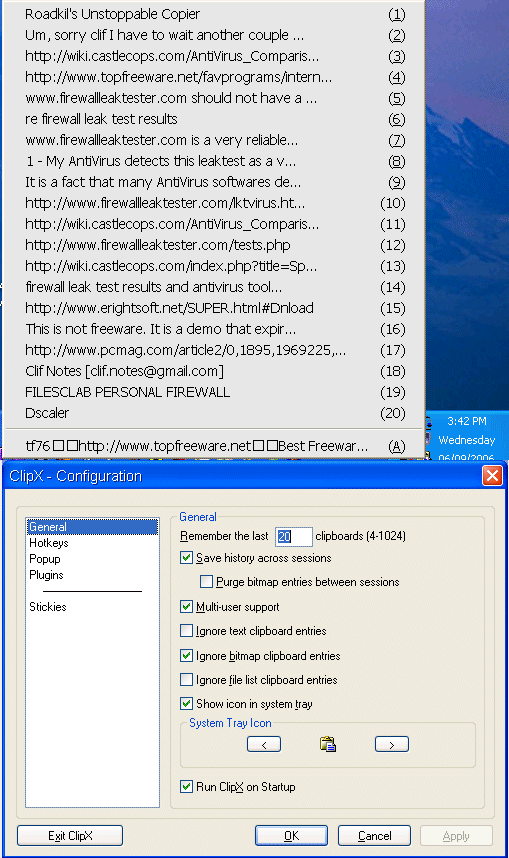This screenshot has width=509, height=858.
Task: Click the Remember the last clipboards field
Action: click(293, 536)
